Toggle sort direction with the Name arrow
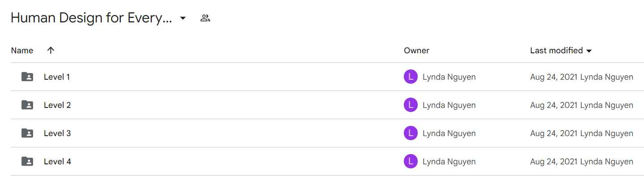 (x=51, y=51)
